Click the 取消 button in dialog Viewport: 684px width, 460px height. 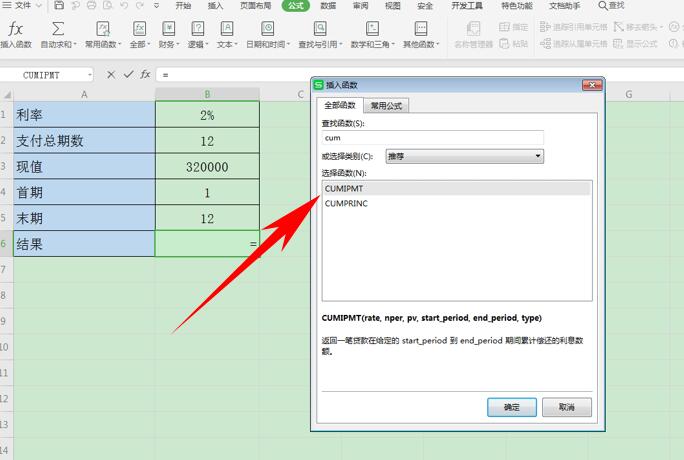coord(567,407)
